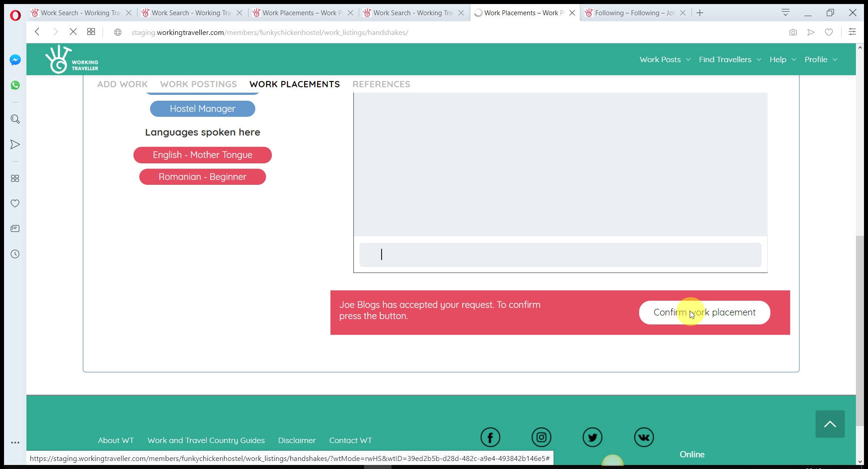Image resolution: width=868 pixels, height=469 pixels.
Task: Stop loading the page
Action: 73,32
